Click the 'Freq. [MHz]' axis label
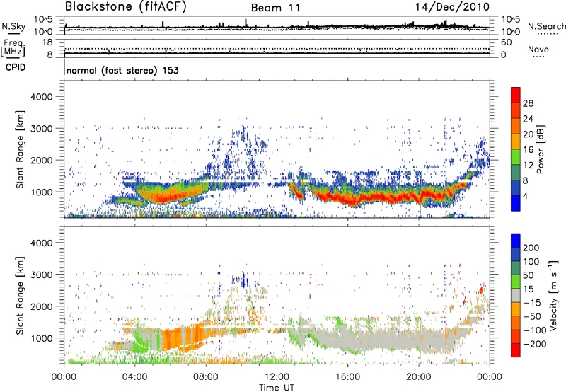This screenshot has height=392, width=566. [x=13, y=47]
